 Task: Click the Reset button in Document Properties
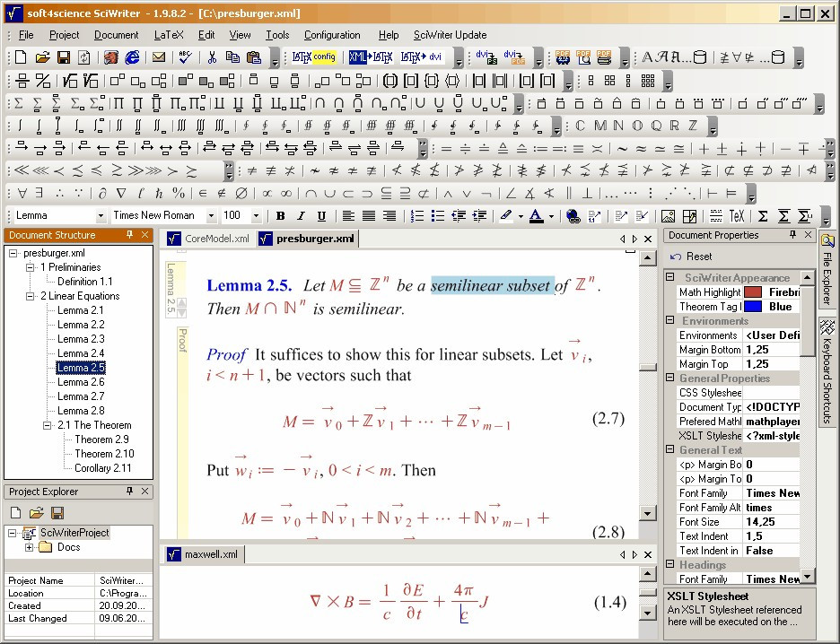[x=692, y=257]
